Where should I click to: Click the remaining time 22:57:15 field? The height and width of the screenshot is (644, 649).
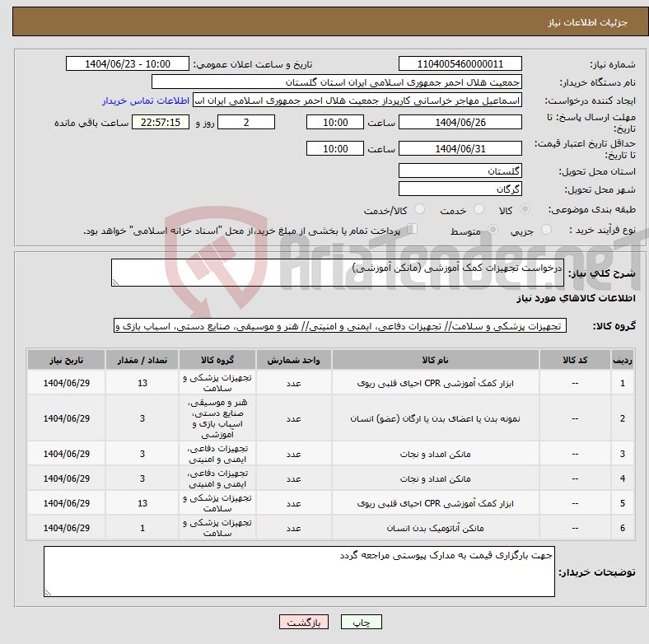161,122
